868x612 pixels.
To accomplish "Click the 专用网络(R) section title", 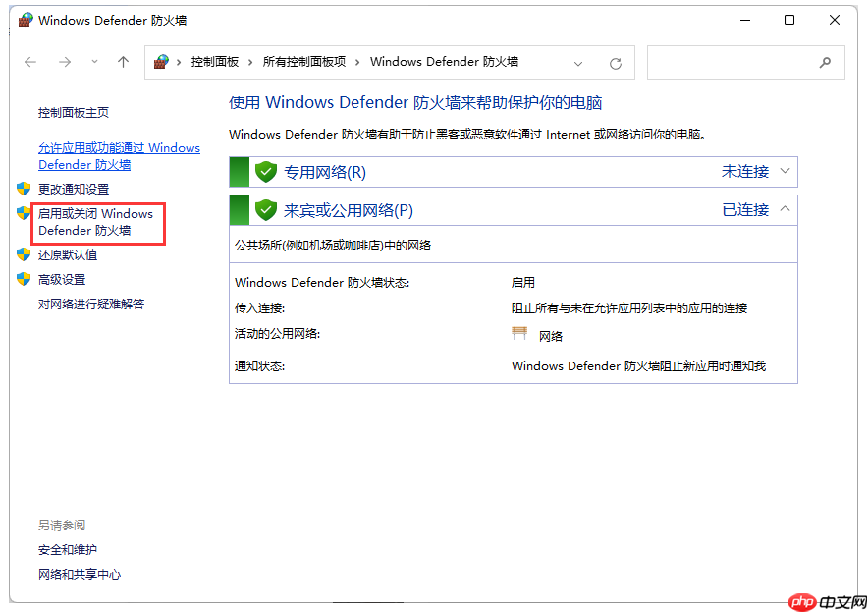I will click(x=325, y=172).
